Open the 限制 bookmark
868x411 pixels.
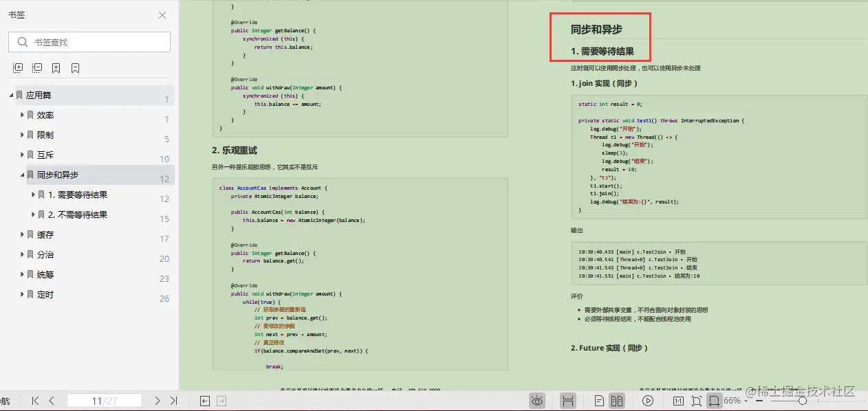45,135
